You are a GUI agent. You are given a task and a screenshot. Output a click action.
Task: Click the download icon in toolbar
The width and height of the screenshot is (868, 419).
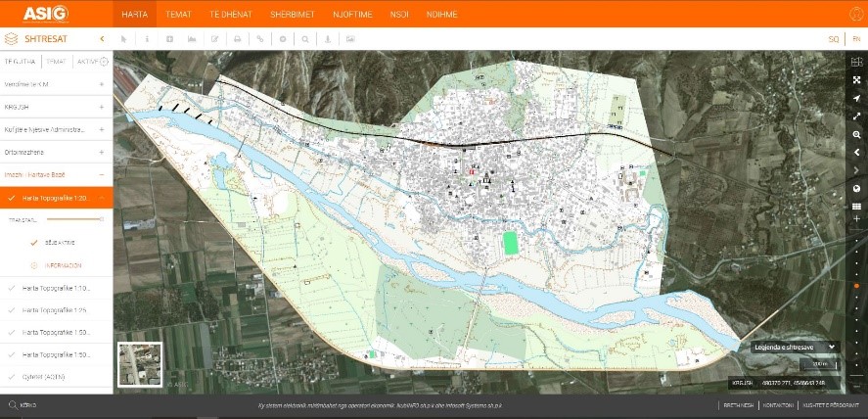click(x=327, y=39)
